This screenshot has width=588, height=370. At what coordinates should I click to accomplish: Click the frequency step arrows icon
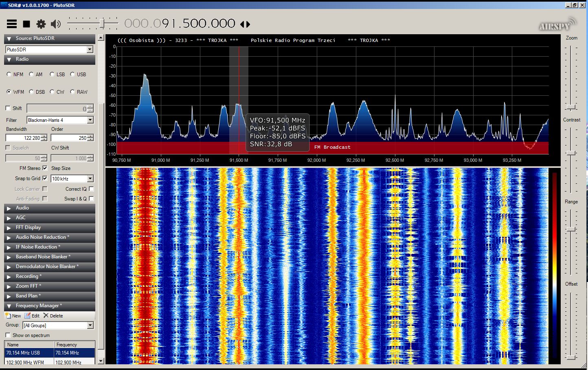coord(245,24)
